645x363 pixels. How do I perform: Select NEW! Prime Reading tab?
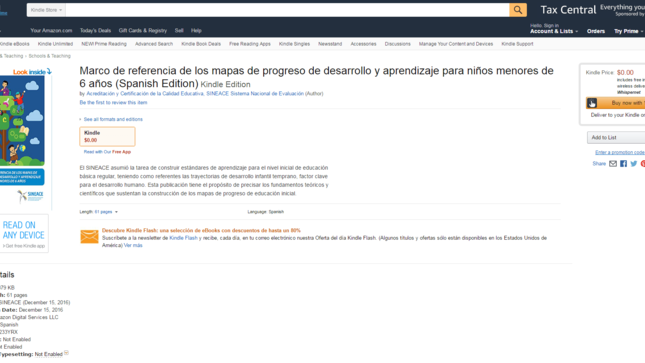(104, 44)
